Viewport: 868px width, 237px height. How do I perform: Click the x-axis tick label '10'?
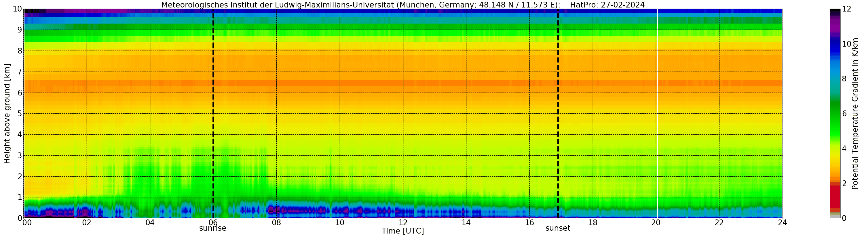[x=340, y=223]
